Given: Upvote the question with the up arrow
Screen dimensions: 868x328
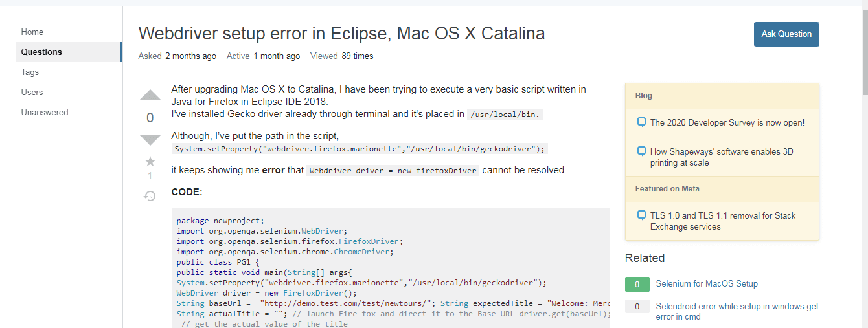Looking at the screenshot, I should pyautogui.click(x=150, y=95).
